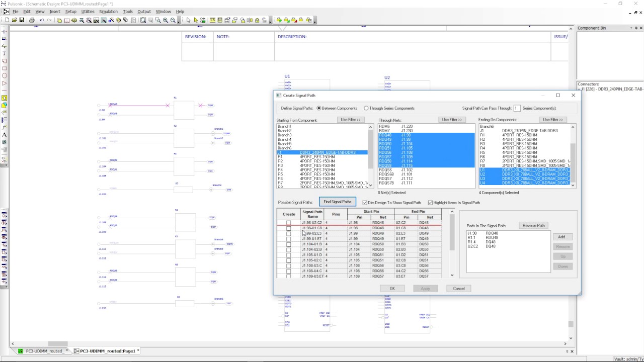Click the Find Signal Paths button
The height and width of the screenshot is (362, 644).
pyautogui.click(x=338, y=202)
